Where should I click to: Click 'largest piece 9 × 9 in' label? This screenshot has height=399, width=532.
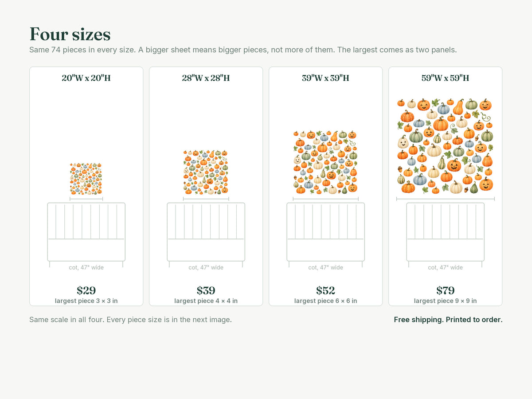(x=445, y=301)
